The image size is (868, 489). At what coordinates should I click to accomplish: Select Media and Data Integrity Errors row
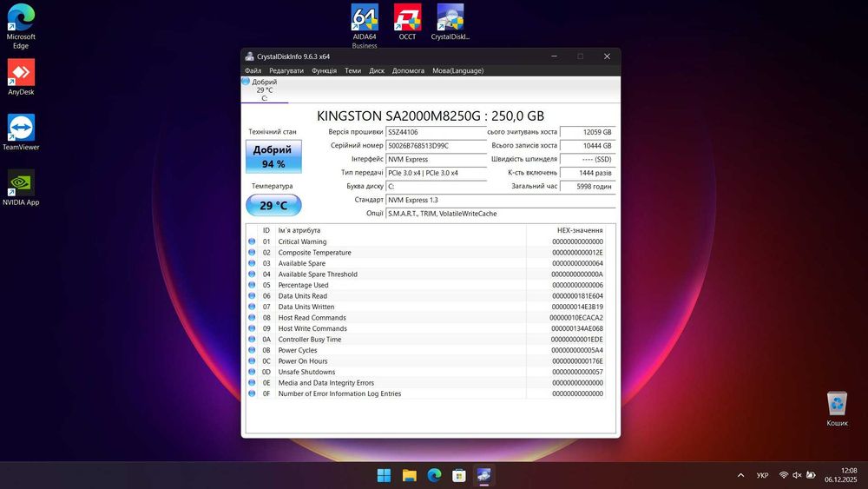tap(425, 383)
